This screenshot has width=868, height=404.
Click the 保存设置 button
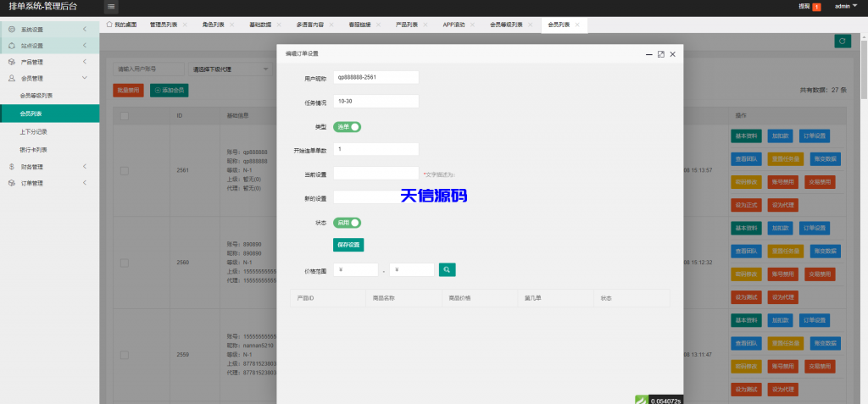pos(348,245)
